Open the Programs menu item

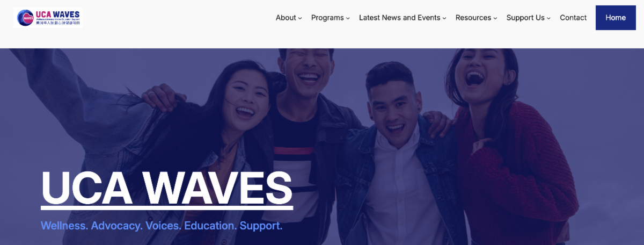(x=327, y=18)
